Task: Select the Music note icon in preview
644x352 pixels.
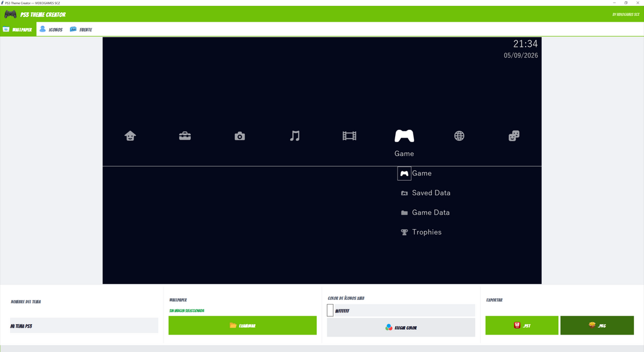Action: pos(295,136)
